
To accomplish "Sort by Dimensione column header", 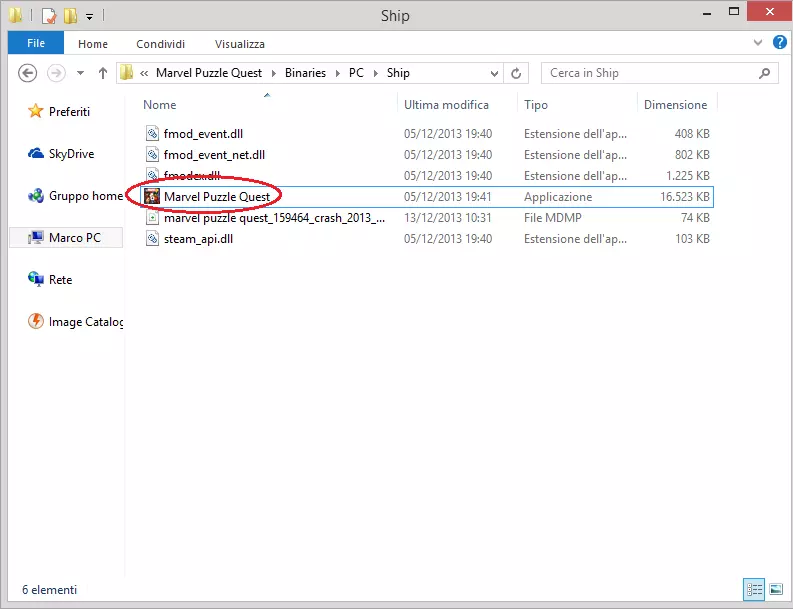I will tap(675, 105).
